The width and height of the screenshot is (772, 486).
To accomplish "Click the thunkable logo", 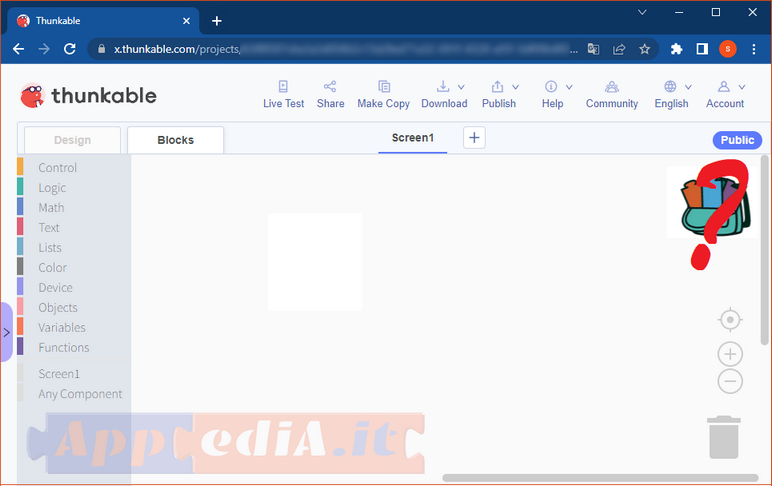I will 89,96.
